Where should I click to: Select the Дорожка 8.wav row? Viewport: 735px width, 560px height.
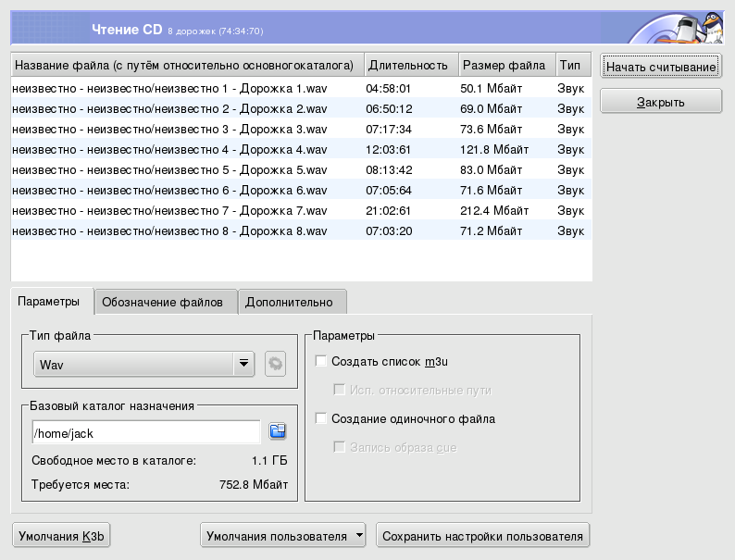click(x=301, y=231)
